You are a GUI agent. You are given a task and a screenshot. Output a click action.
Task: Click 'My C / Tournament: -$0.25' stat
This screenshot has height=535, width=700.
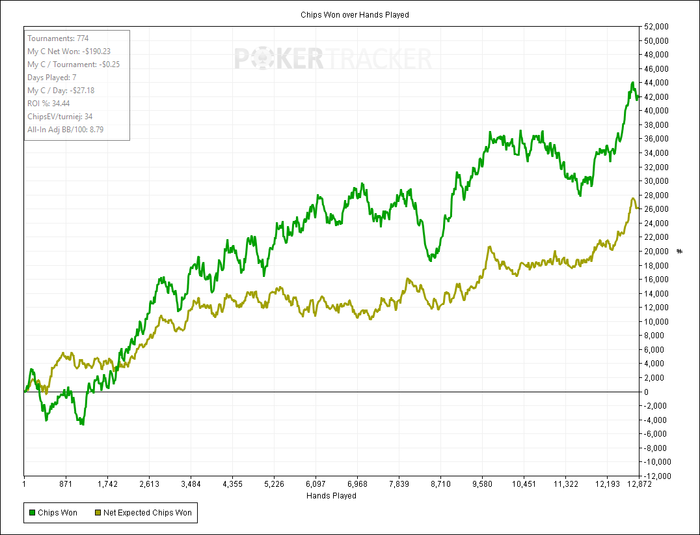[74, 64]
